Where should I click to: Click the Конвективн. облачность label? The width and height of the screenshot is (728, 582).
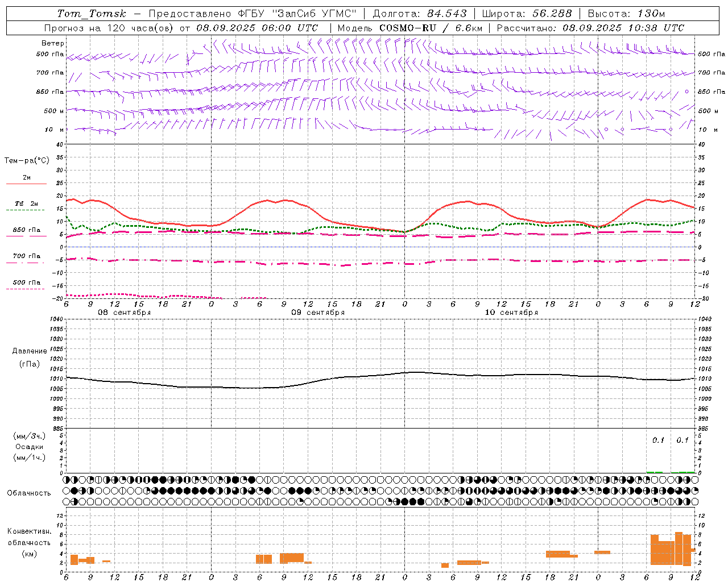pyautogui.click(x=29, y=537)
